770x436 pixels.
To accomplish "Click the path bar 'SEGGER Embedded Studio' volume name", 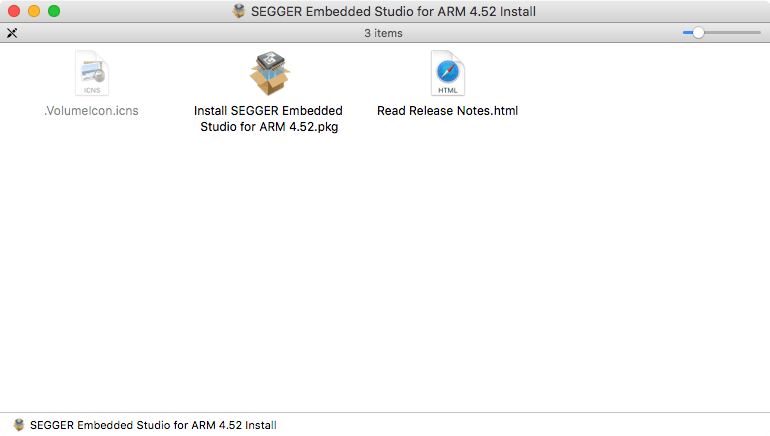I will (x=152, y=425).
